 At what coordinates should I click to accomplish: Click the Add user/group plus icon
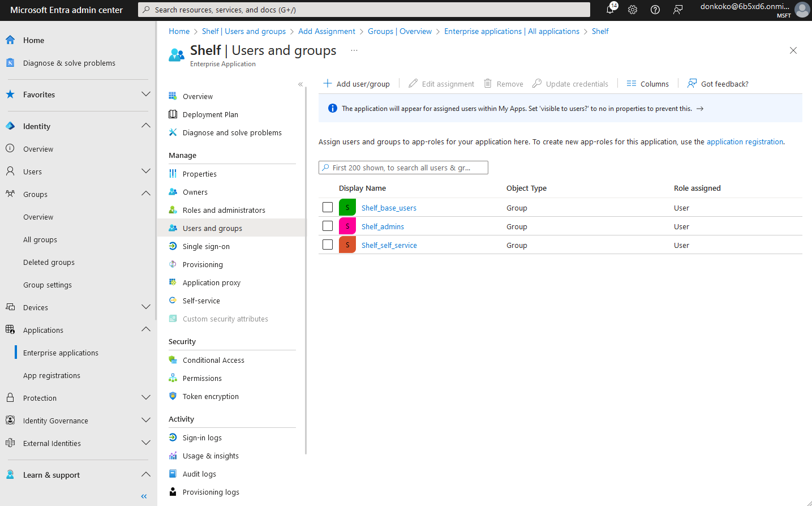point(327,84)
